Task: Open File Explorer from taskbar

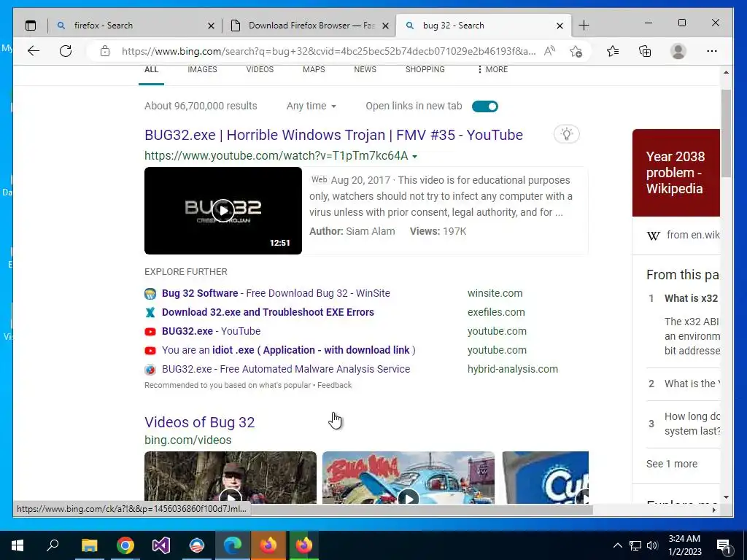Action: tap(89, 545)
